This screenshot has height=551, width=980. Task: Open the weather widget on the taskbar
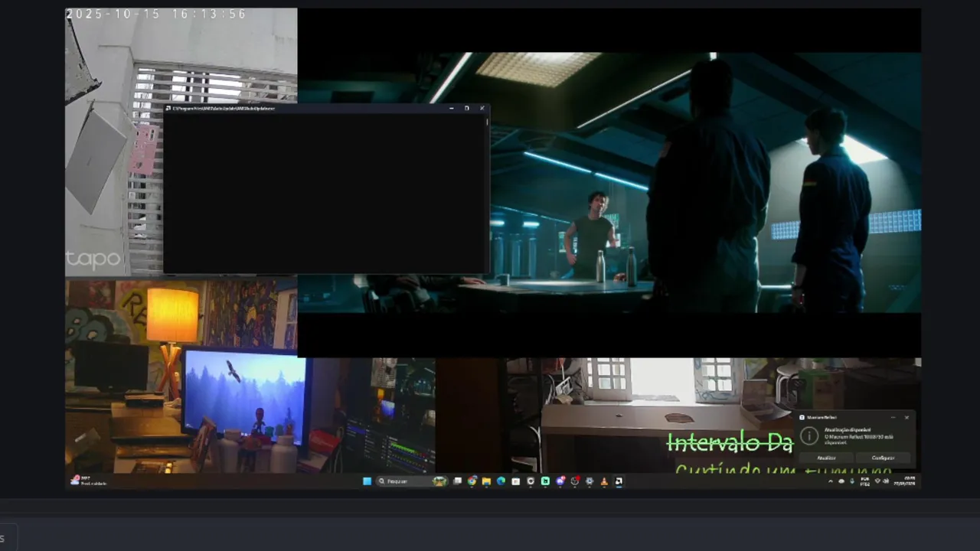90,481
